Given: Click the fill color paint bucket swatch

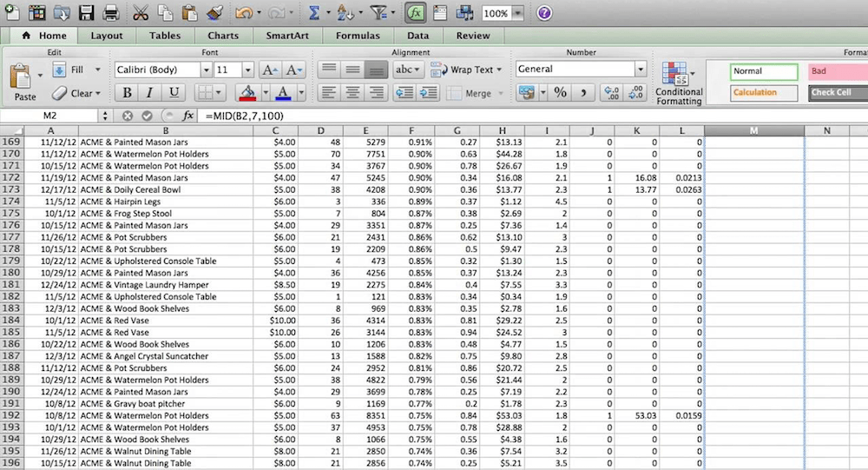Looking at the screenshot, I should tap(247, 93).
